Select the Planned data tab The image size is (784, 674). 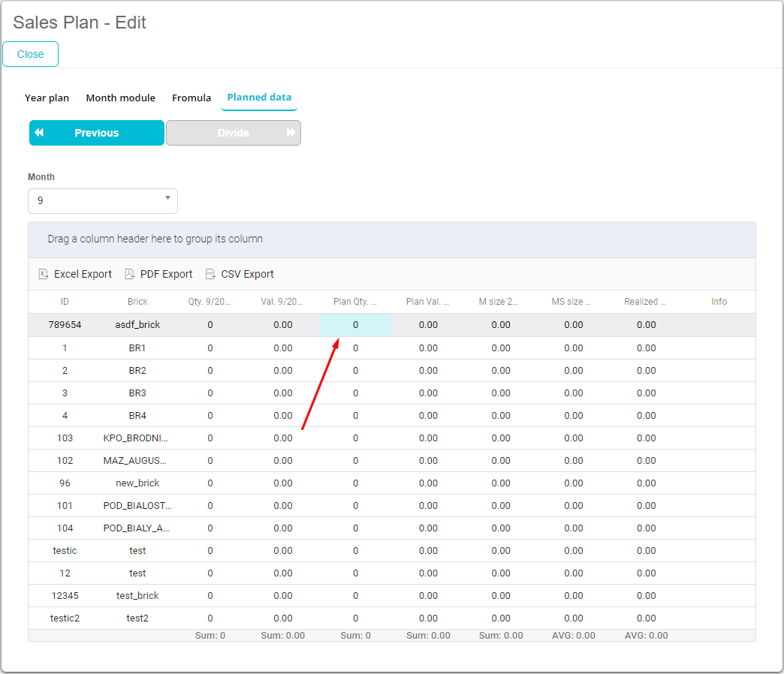(x=259, y=98)
